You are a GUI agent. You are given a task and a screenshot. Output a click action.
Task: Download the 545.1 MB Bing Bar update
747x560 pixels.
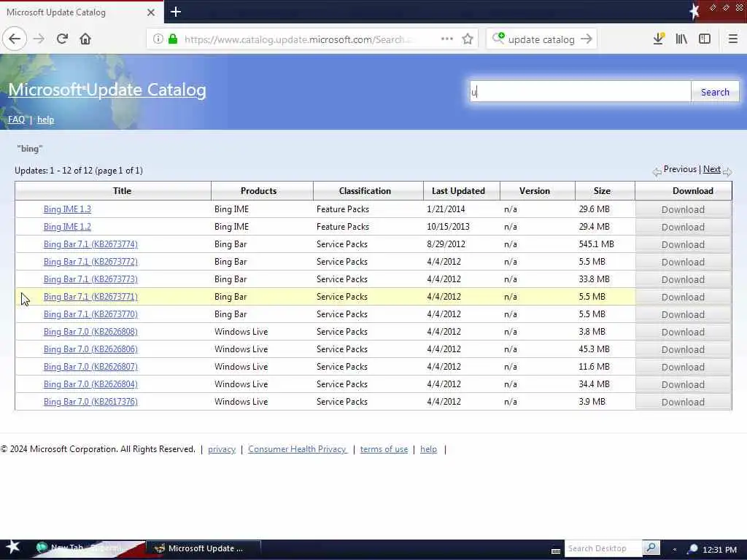pos(683,244)
